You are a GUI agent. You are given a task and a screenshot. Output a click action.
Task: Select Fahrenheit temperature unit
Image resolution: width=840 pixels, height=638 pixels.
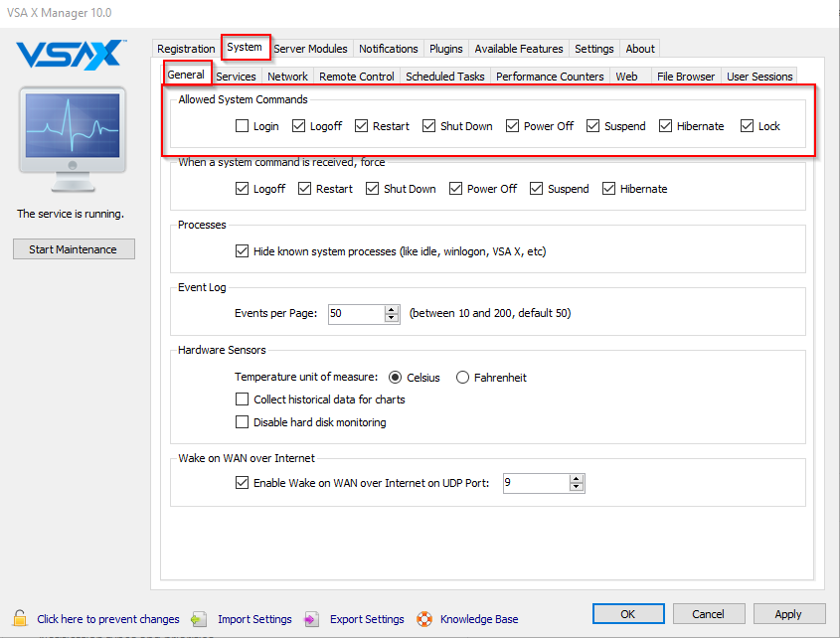tap(463, 378)
